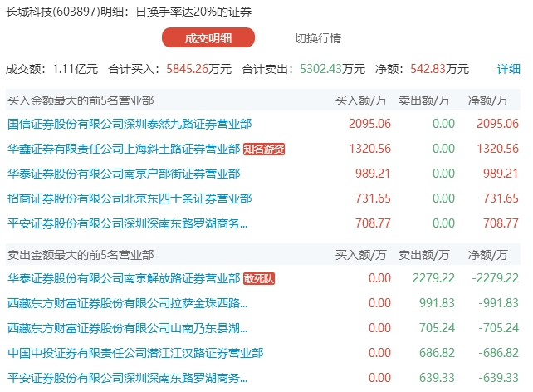The image size is (533, 392).
Task: Click buy amount 1320.56 for 华鑫证券
Action: click(x=369, y=149)
